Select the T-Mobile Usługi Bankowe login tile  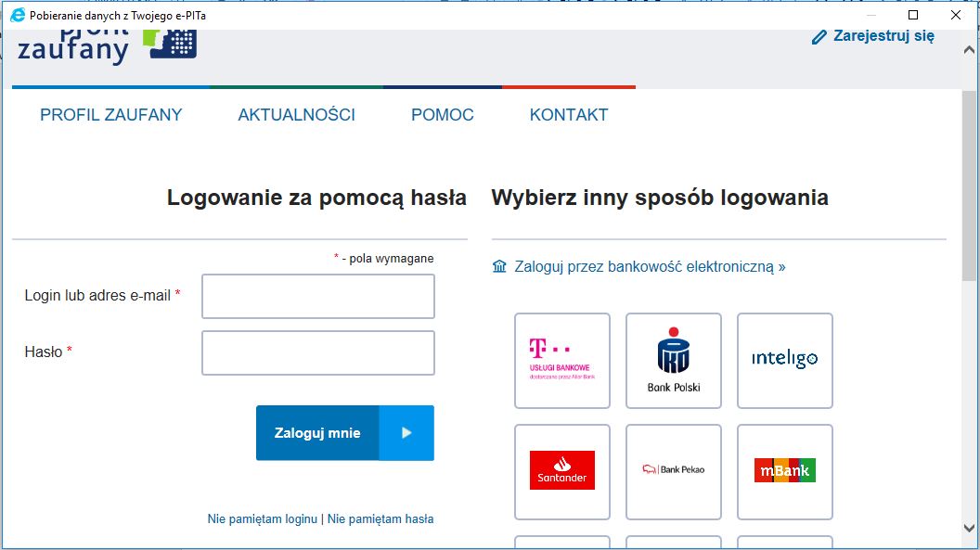tap(561, 361)
